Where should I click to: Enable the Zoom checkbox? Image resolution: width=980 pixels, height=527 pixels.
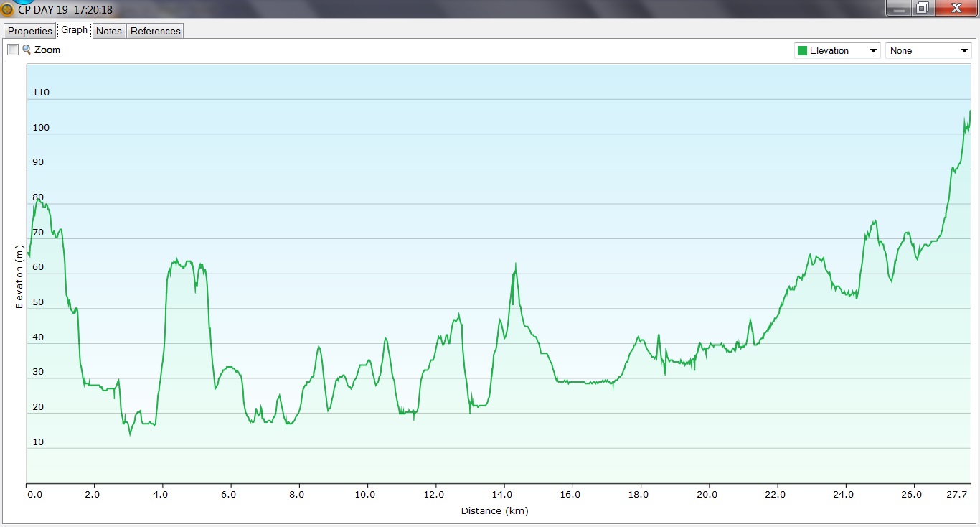tap(13, 50)
